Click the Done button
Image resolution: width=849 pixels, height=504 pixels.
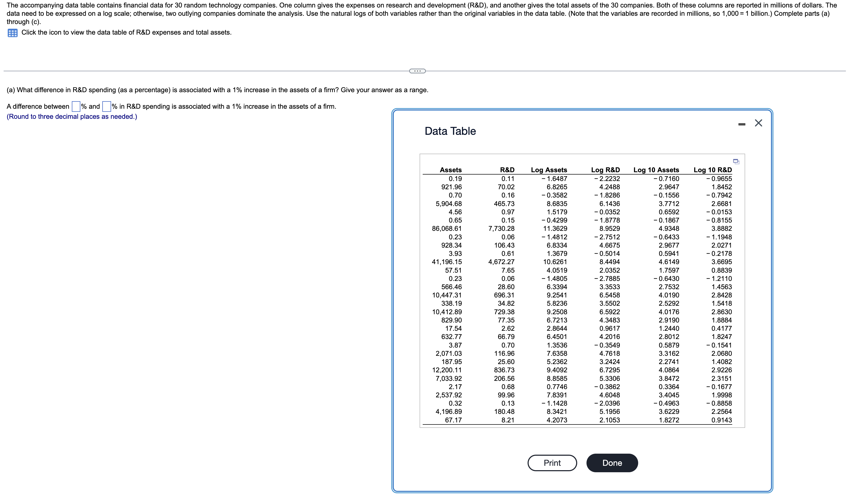click(x=612, y=463)
